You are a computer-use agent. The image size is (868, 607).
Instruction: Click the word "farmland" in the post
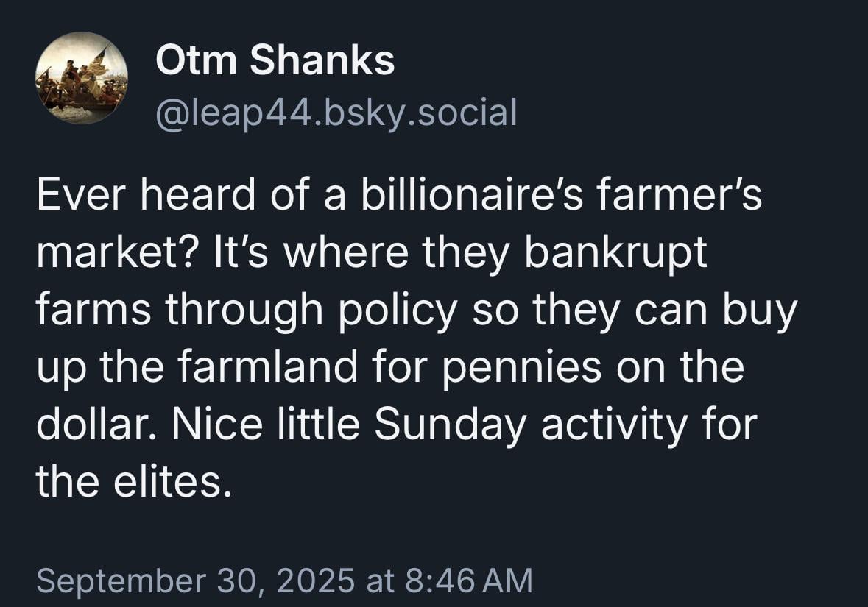pyautogui.click(x=267, y=366)
